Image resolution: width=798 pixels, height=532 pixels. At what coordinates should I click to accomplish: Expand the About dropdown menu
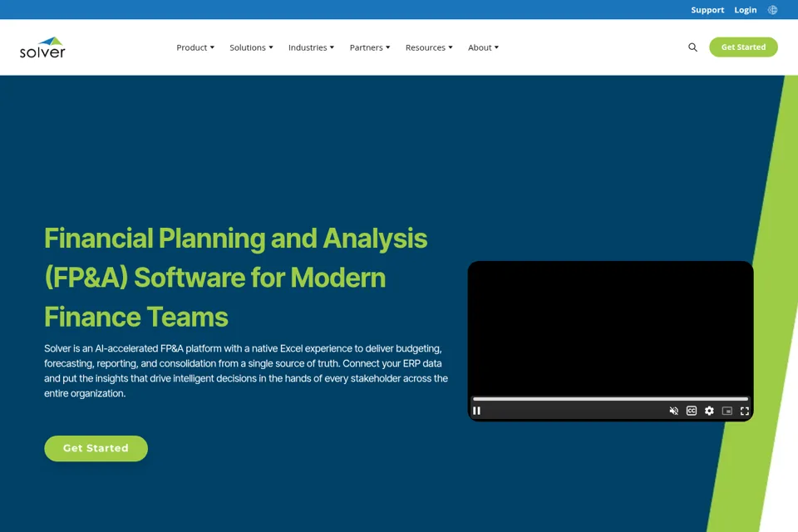point(484,47)
